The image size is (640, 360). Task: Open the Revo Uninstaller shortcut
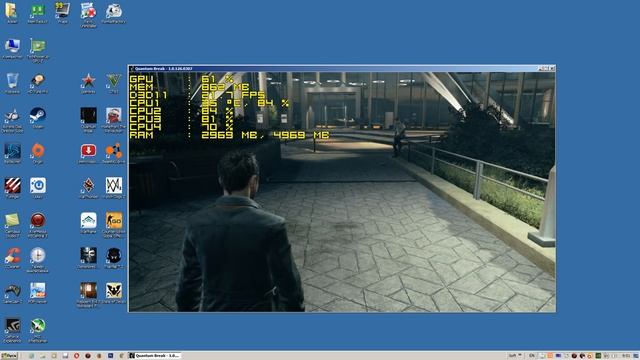(88, 12)
